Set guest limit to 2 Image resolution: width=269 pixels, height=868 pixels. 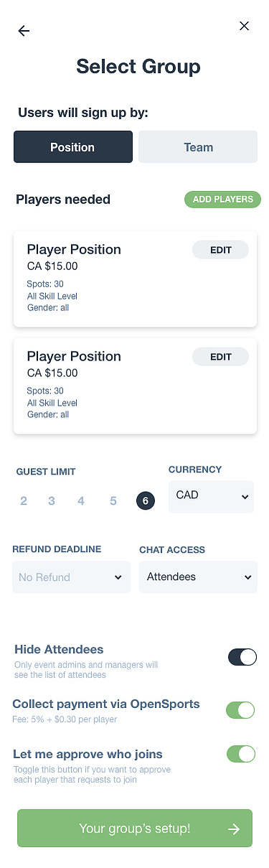(24, 501)
